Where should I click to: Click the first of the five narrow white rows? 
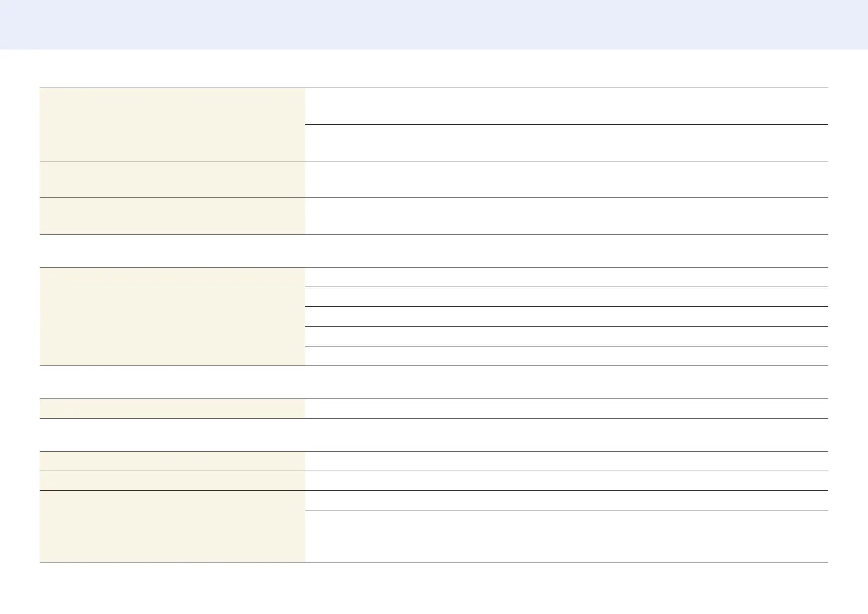[566, 277]
